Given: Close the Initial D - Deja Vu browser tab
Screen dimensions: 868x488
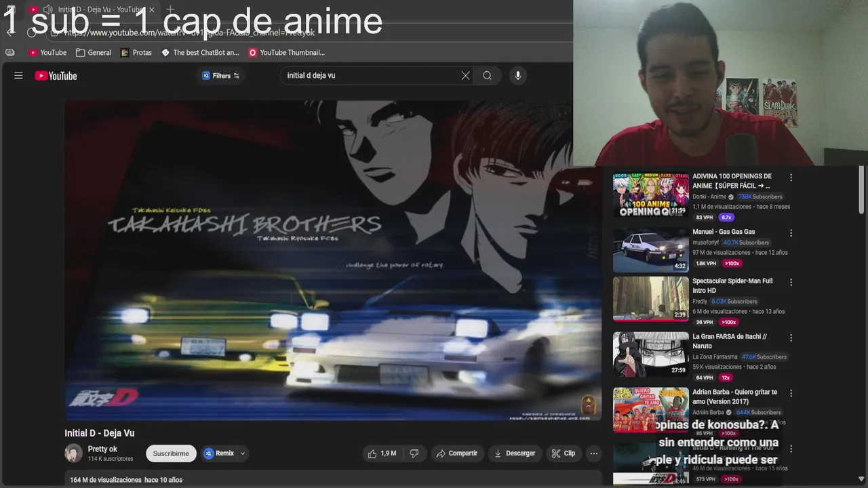Looking at the screenshot, I should 151,9.
